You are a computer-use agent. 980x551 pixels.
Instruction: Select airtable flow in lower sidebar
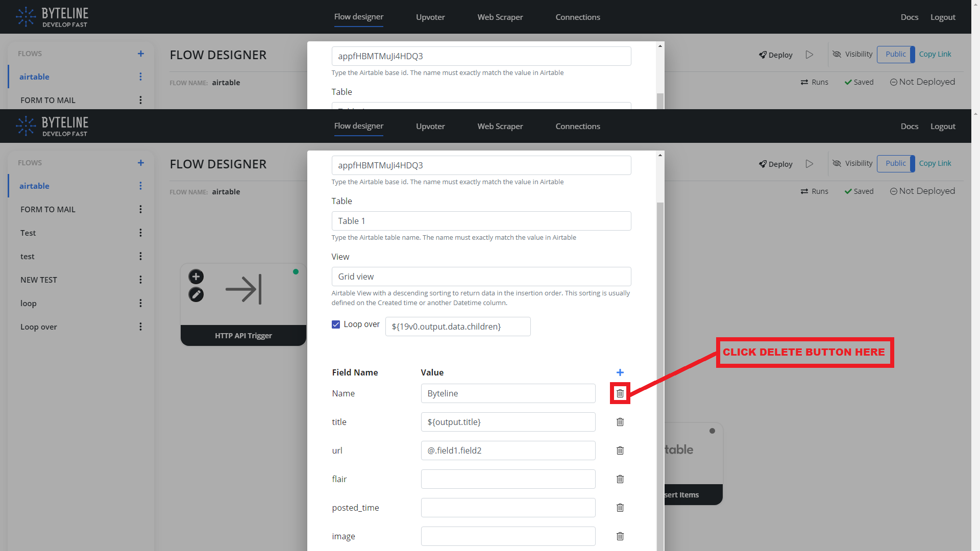[x=34, y=186]
